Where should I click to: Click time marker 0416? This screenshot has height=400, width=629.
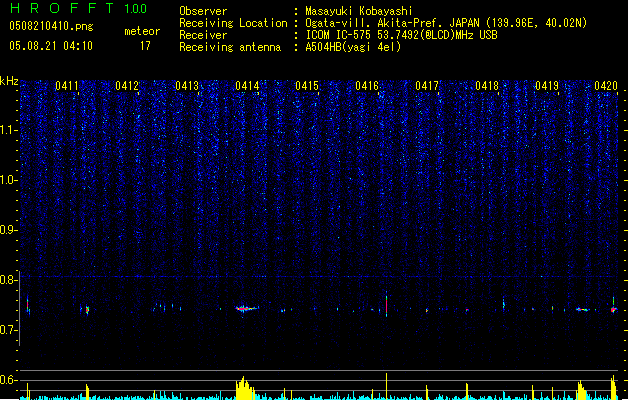[x=367, y=86]
